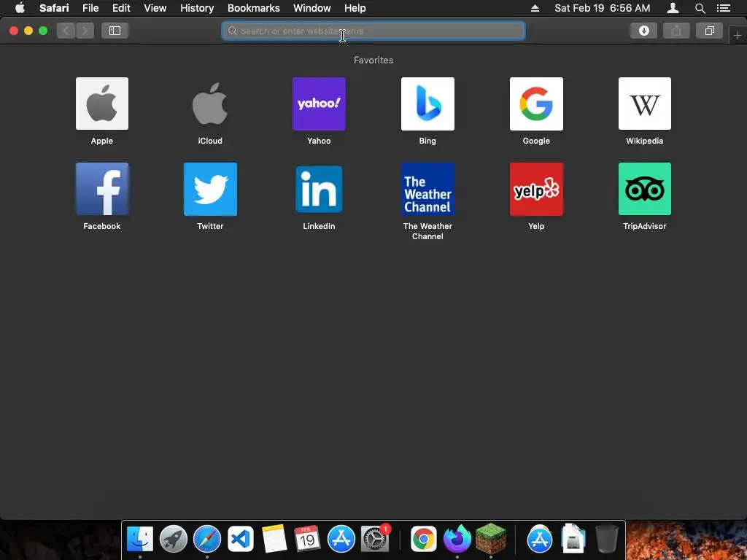This screenshot has width=747, height=560.
Task: Show downloads in Safari toolbar
Action: pos(643,31)
